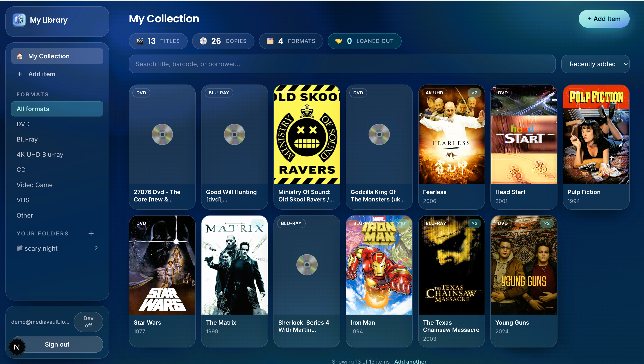Filter by 4K UHD Blu-ray format
This screenshot has height=364, width=644.
click(x=57, y=154)
